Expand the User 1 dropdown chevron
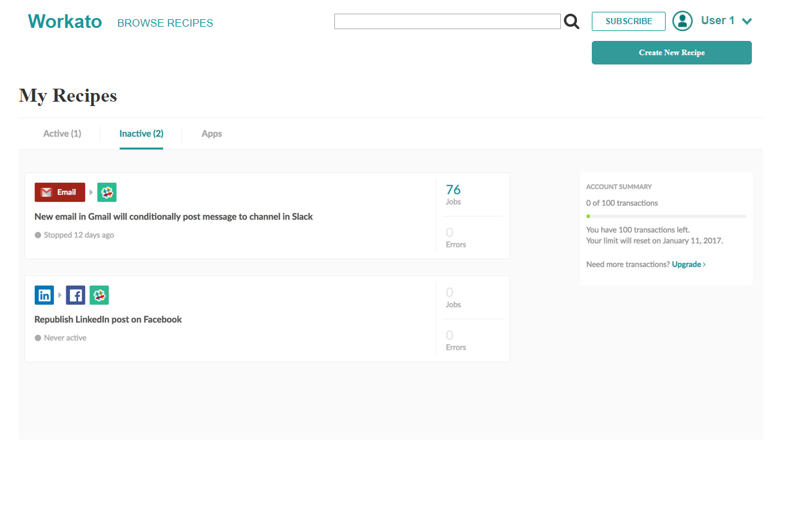799x532 pixels. click(x=747, y=22)
